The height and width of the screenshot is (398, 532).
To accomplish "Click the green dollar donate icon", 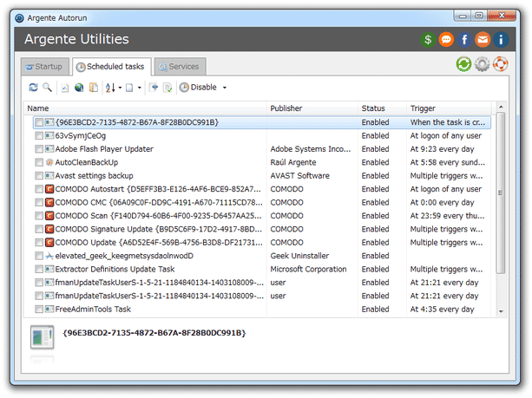I will click(x=428, y=40).
